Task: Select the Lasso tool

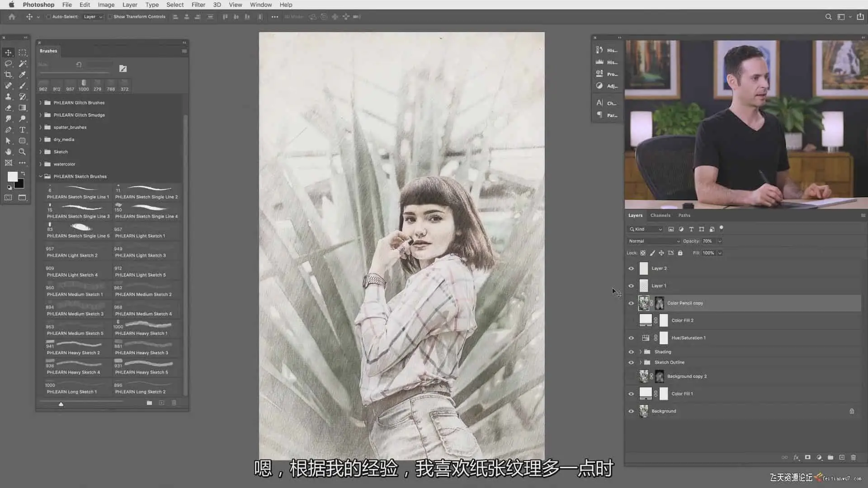Action: [x=8, y=64]
